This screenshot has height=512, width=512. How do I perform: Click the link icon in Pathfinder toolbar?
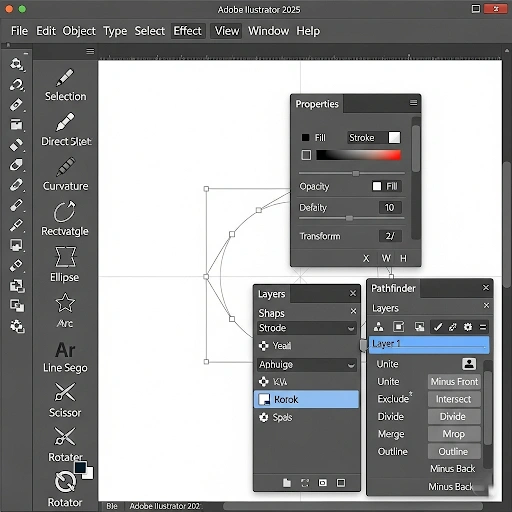452,327
